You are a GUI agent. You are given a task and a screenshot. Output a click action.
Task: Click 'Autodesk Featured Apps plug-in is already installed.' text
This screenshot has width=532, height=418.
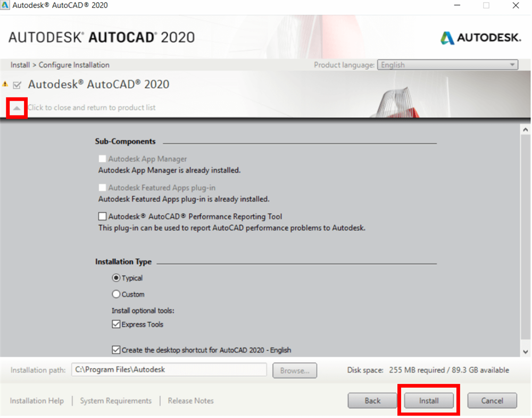point(184,199)
